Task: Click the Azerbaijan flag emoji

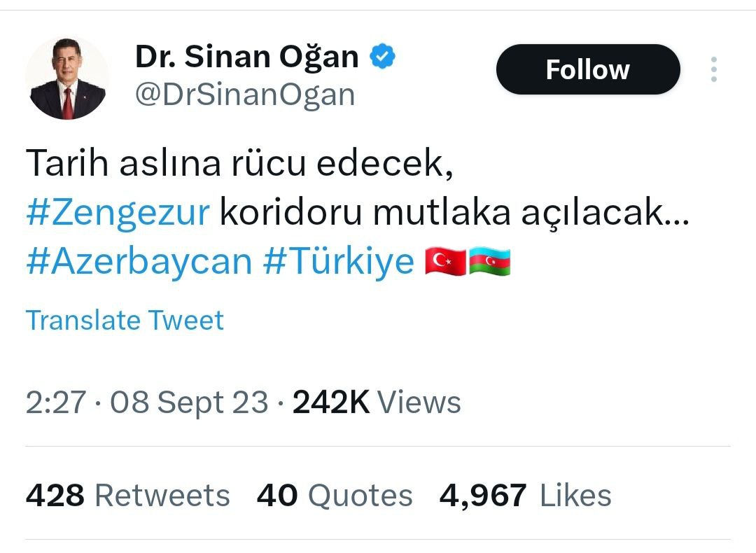Action: pos(490,261)
